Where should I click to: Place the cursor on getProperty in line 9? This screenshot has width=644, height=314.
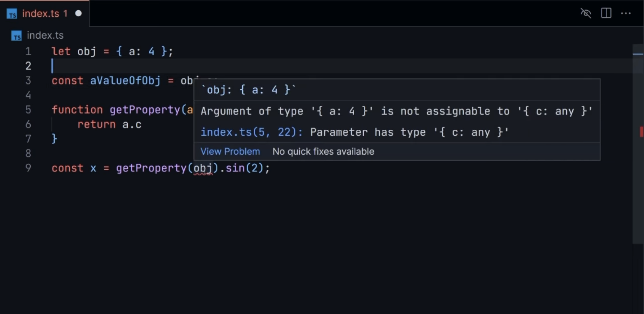[151, 168]
